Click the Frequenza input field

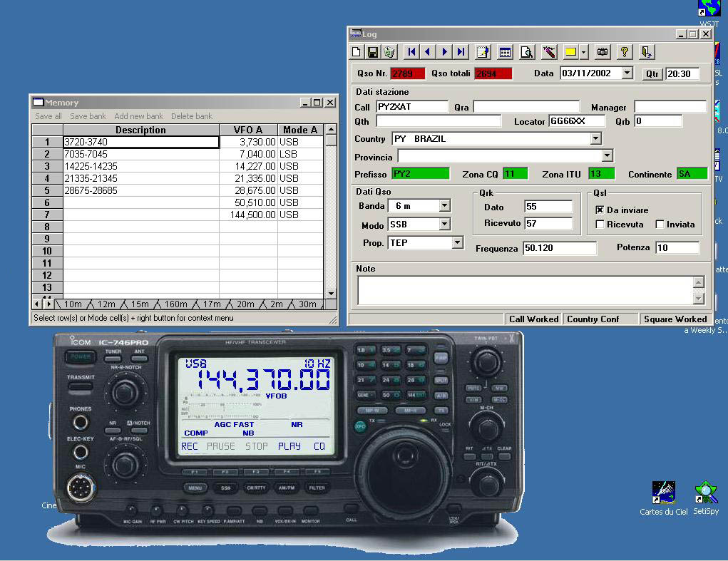pos(559,248)
